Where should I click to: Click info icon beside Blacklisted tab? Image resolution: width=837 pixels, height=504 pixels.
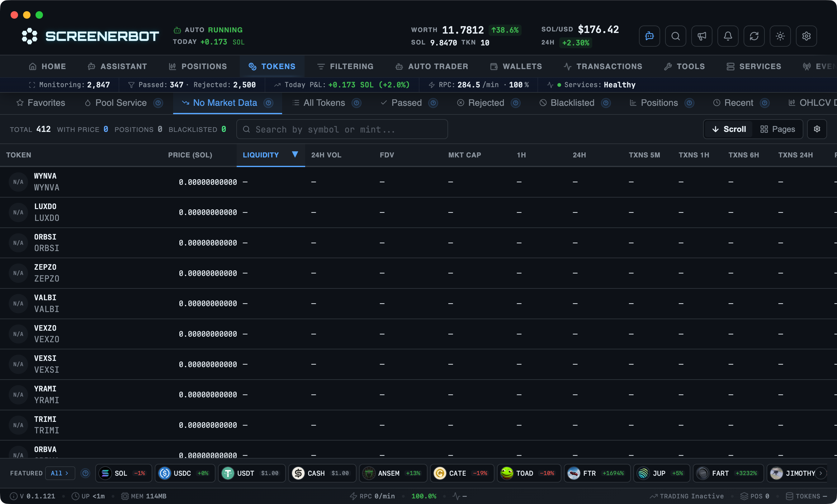[606, 103]
